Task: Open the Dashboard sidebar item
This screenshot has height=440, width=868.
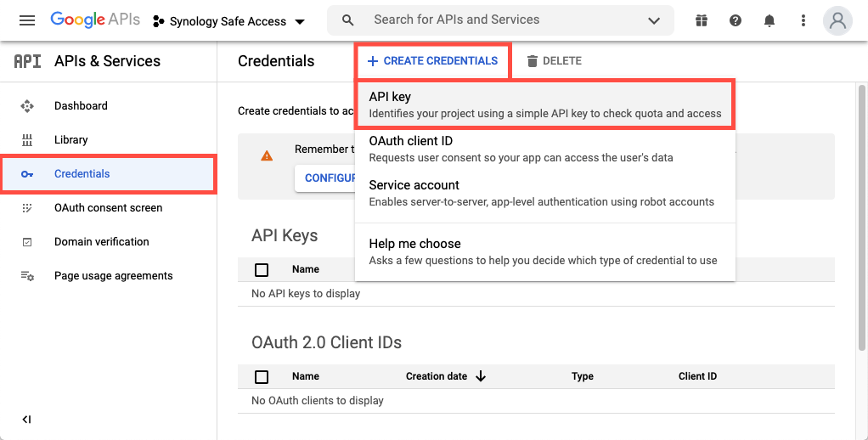Action: (109, 105)
